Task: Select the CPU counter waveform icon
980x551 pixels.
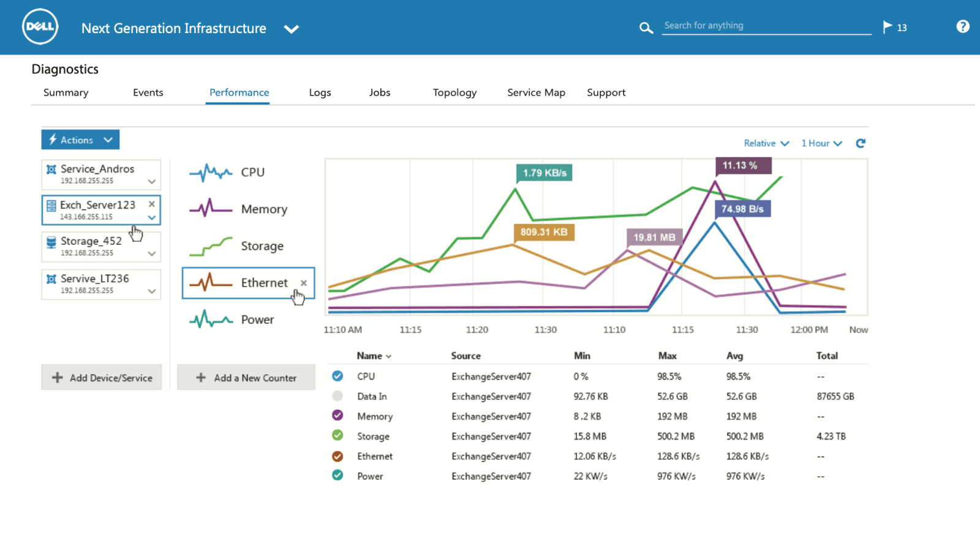Action: pos(211,173)
